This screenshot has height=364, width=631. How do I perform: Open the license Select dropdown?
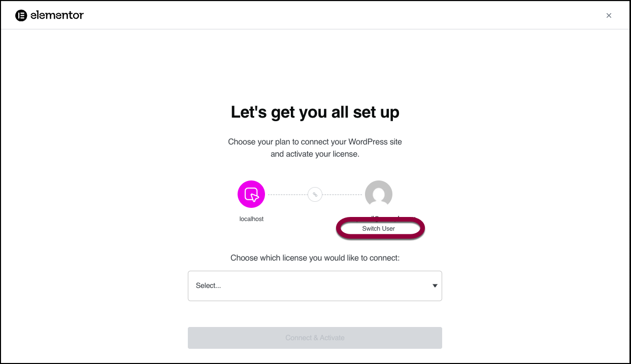pos(315,286)
